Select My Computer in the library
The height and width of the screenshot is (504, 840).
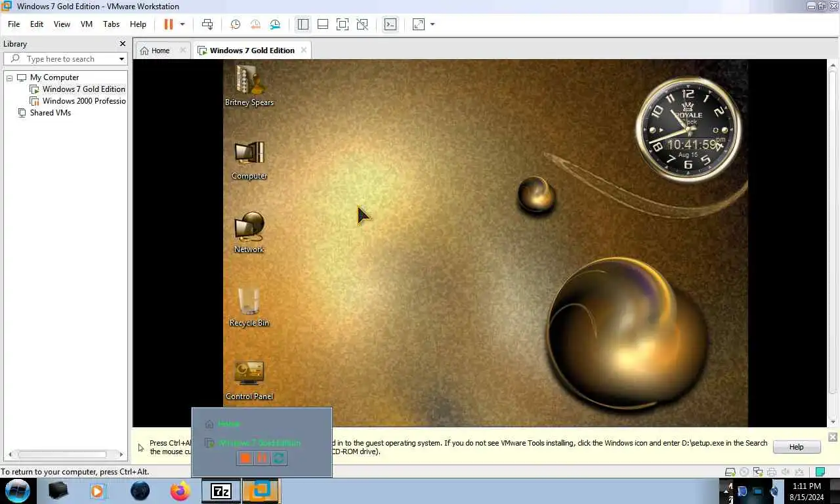[54, 77]
